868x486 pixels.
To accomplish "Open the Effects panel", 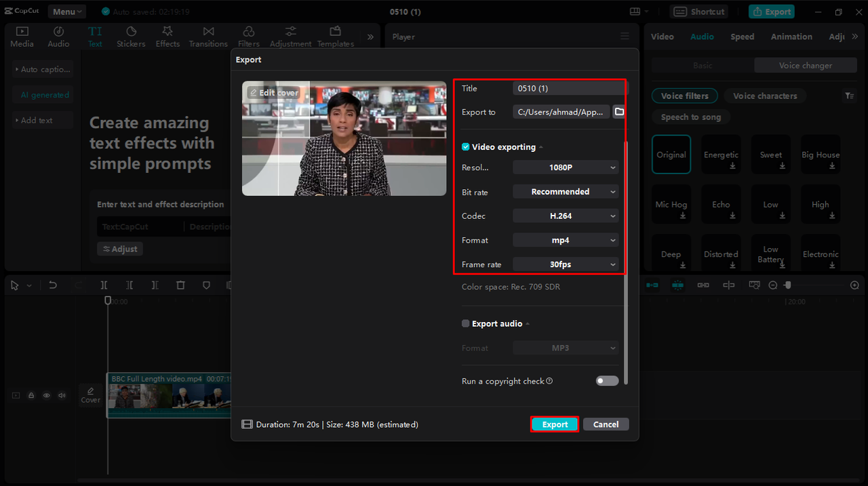I will pos(167,37).
